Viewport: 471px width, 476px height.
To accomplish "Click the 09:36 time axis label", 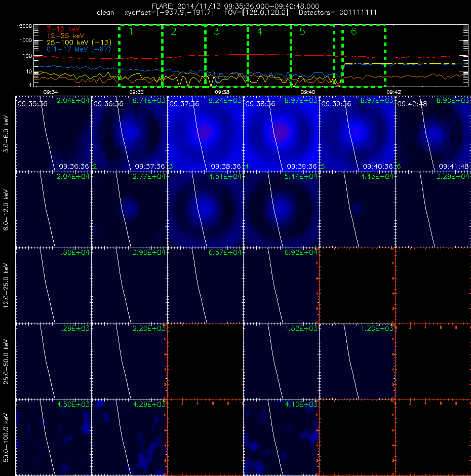I will point(136,92).
